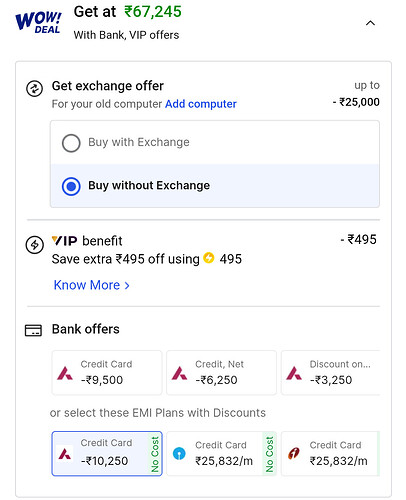This screenshot has width=406, height=500.
Task: Open Credit Card -₹9,500 bank offer
Action: (x=107, y=373)
